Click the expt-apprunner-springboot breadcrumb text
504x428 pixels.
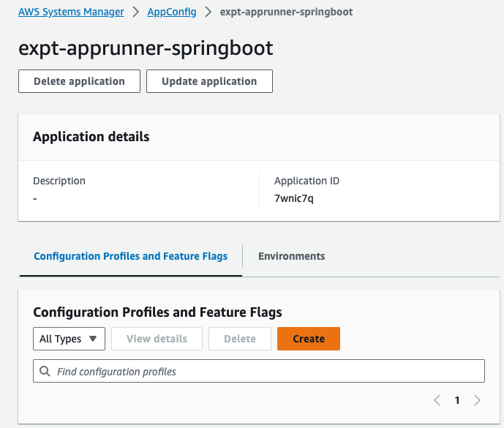[x=286, y=12]
